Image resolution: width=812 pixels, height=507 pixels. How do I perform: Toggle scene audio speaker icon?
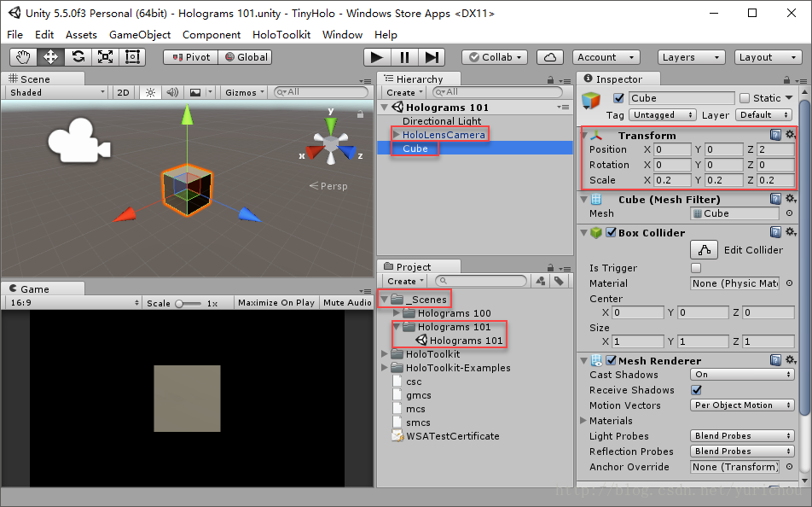coord(172,92)
